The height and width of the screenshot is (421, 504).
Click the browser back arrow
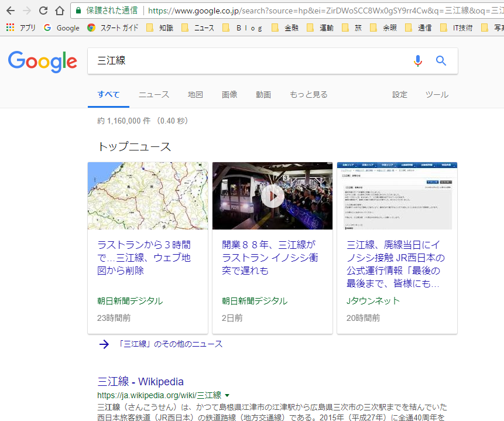[11, 11]
